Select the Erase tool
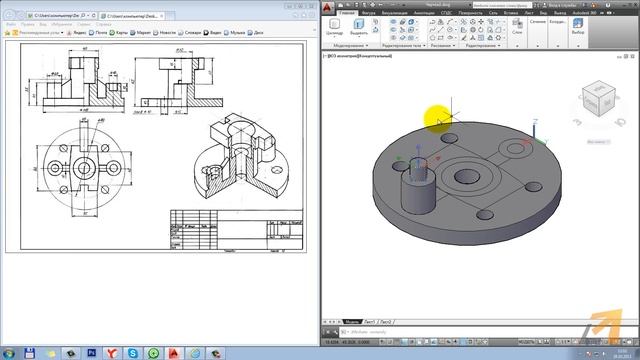Image resolution: width=640 pixels, height=360 pixels. pyautogui.click(x=464, y=38)
